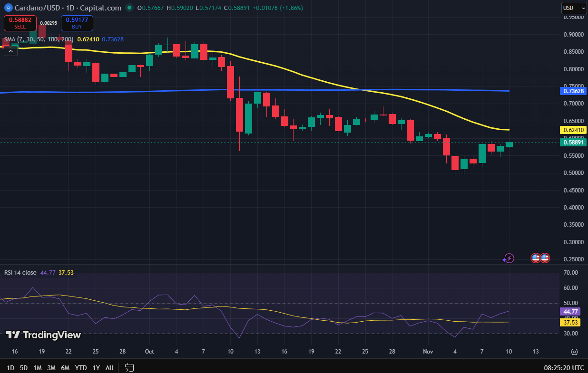Select the 5D time range
The image size is (588, 373).
point(23,367)
